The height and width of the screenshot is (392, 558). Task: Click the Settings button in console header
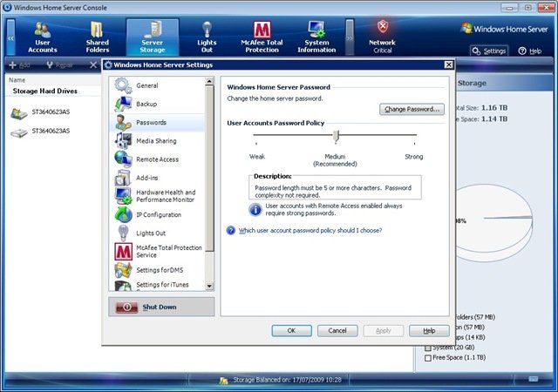point(489,51)
